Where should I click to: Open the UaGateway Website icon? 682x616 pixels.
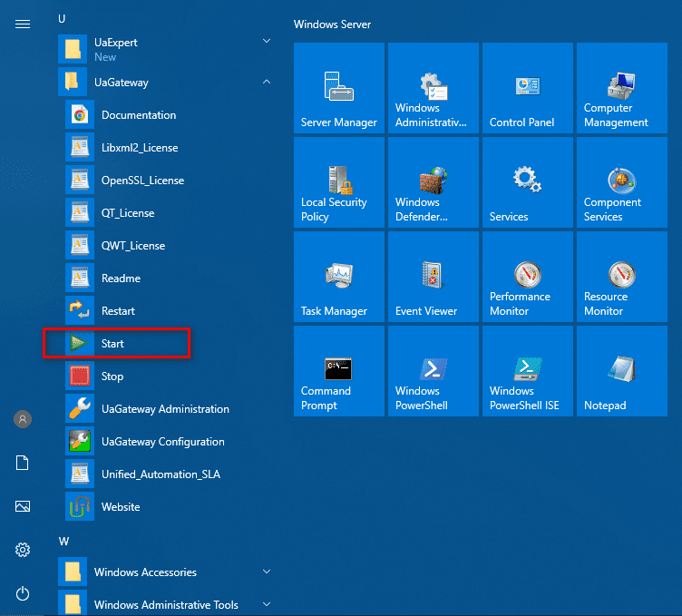(80, 506)
